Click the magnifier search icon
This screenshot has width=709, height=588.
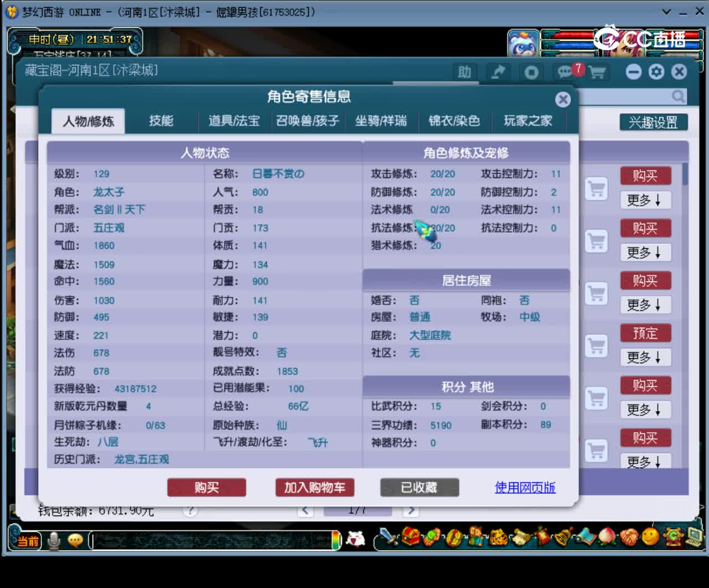(678, 96)
